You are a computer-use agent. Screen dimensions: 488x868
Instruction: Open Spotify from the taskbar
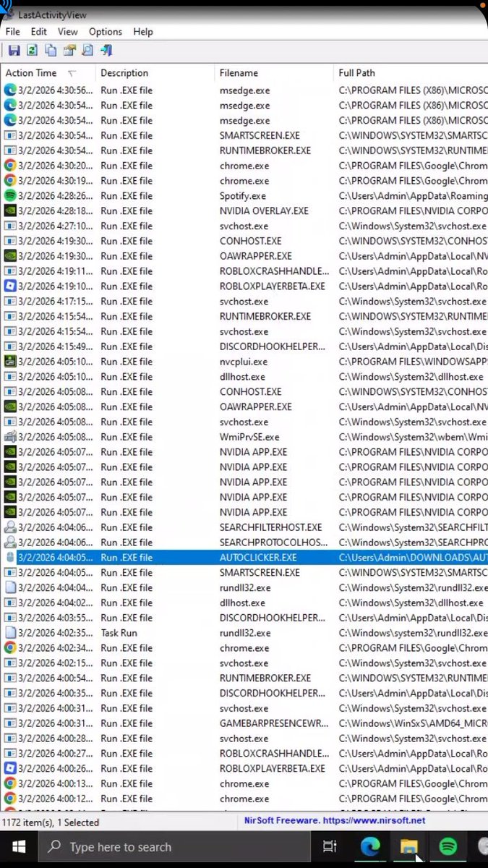pos(448,847)
